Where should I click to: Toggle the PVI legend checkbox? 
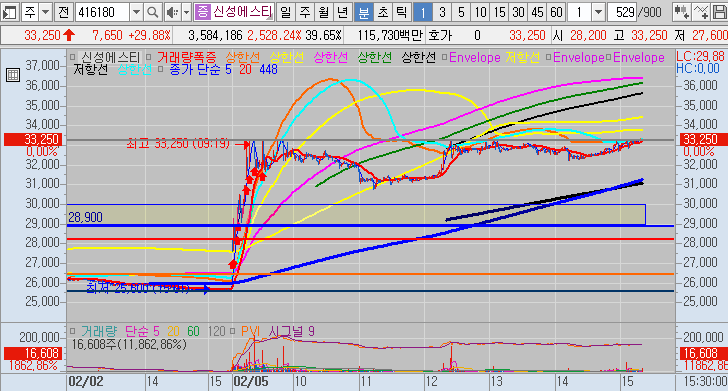pos(233,331)
